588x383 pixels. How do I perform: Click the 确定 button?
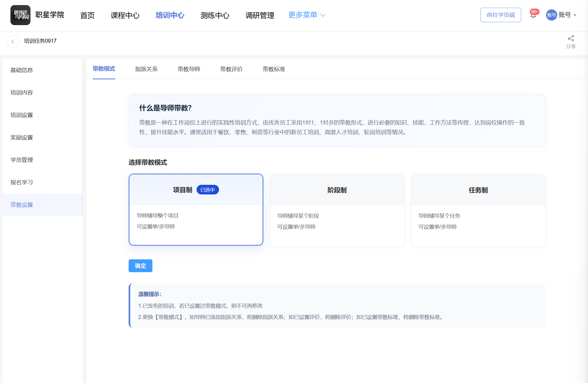(x=140, y=266)
